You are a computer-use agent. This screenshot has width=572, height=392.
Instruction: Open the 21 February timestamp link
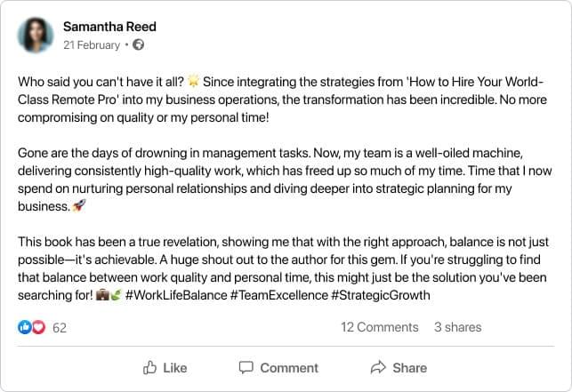(91, 44)
